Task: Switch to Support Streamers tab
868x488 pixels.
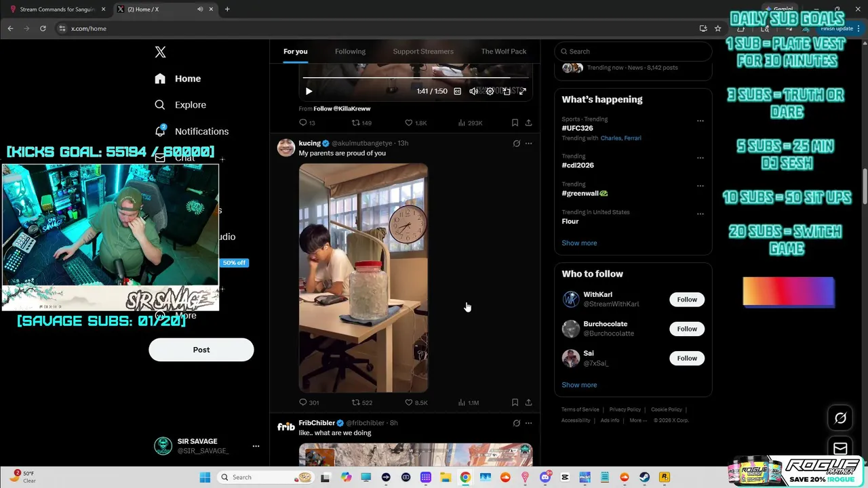Action: tap(423, 52)
